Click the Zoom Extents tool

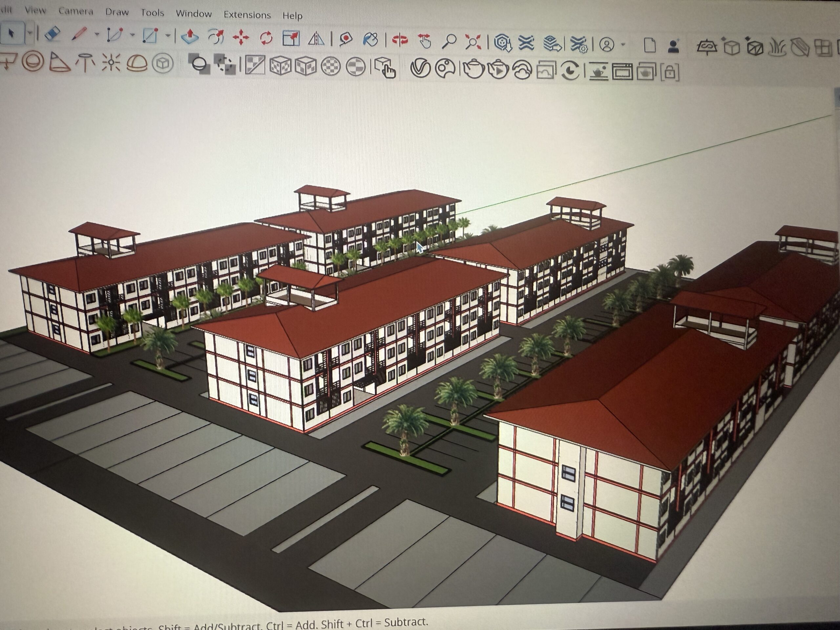473,41
